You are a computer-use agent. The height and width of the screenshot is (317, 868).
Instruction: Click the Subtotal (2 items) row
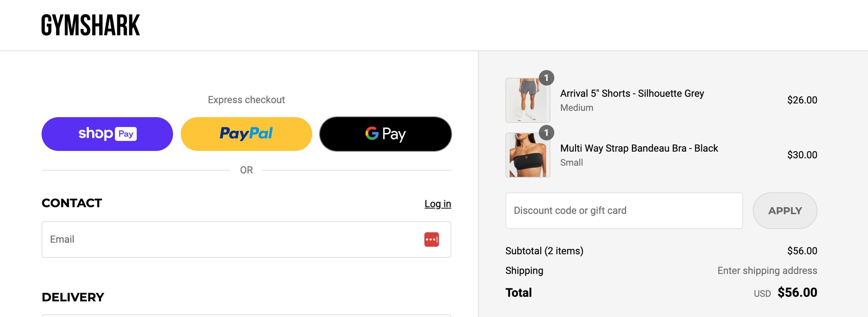[x=544, y=251]
